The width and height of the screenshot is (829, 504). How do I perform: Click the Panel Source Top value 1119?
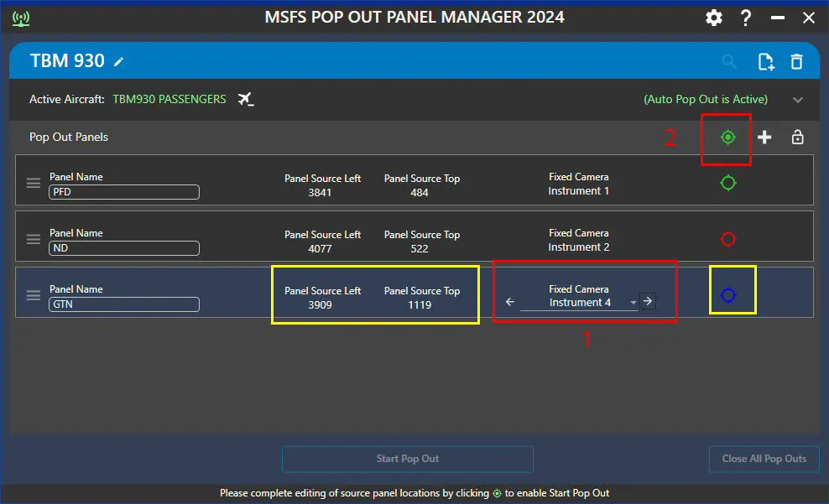point(420,304)
